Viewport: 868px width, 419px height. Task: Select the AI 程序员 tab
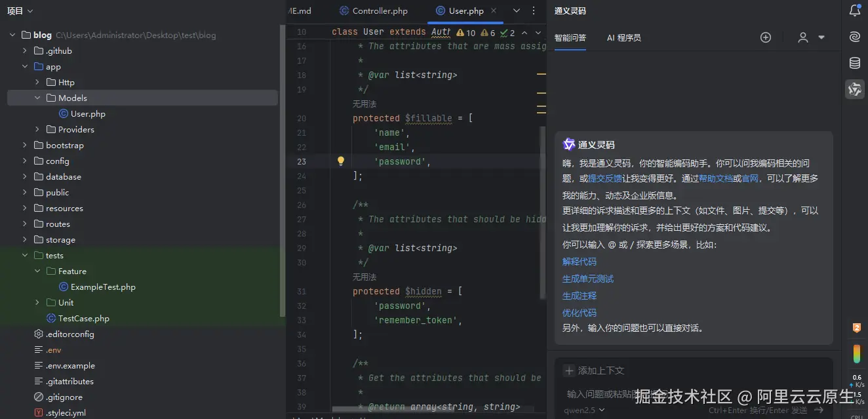[x=623, y=37]
